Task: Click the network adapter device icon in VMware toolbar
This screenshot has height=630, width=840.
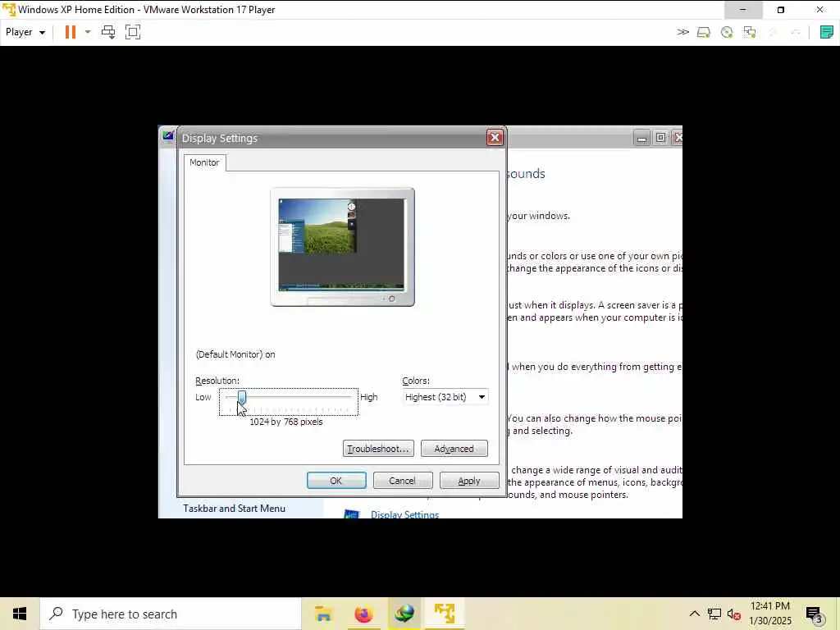Action: (750, 32)
